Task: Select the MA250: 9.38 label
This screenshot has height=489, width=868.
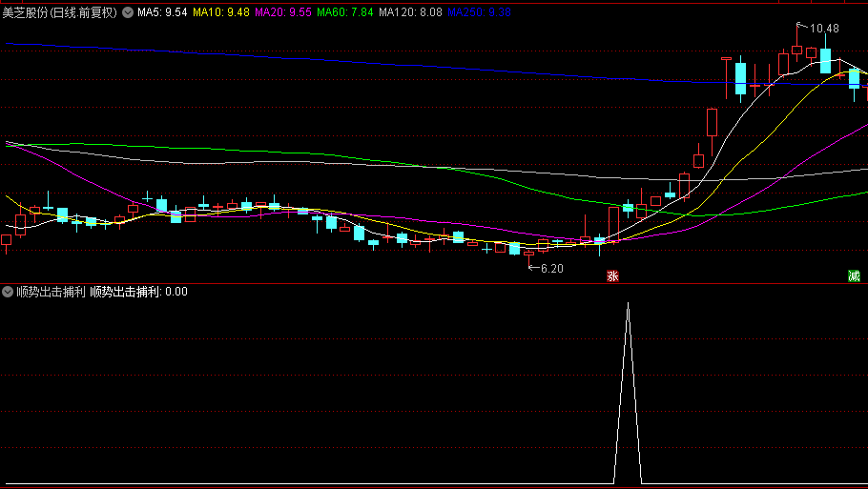Action: point(479,12)
